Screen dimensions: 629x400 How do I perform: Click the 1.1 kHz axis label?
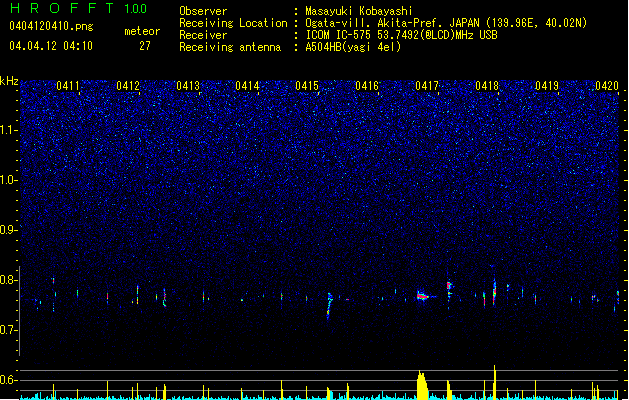9,130
